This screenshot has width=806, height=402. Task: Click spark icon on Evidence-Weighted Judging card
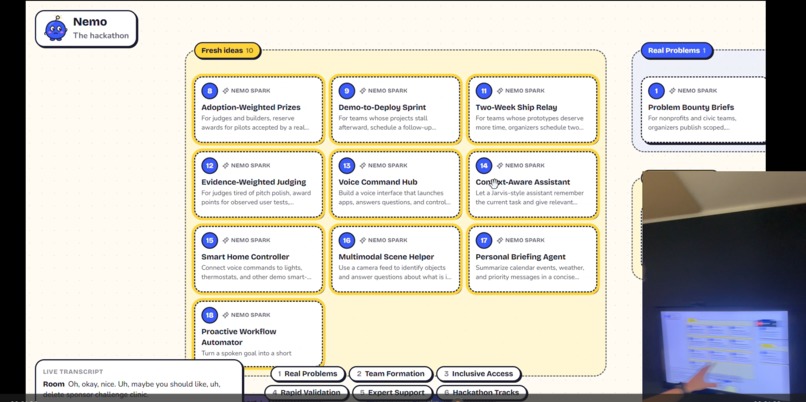point(225,166)
